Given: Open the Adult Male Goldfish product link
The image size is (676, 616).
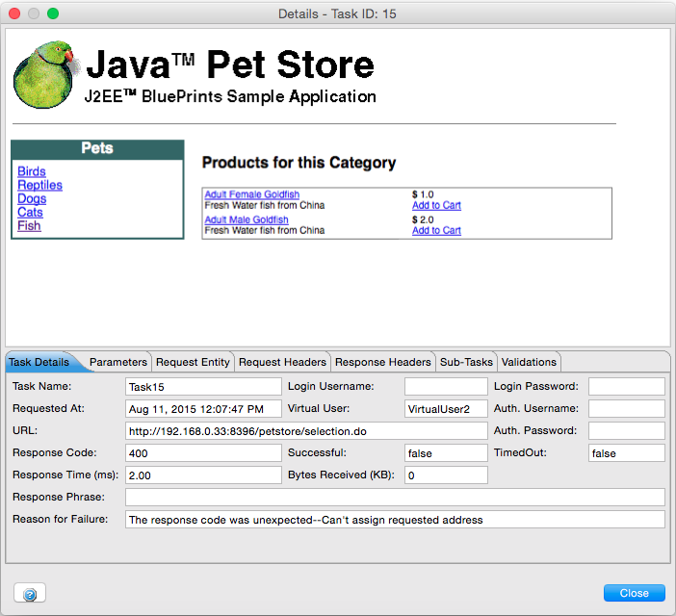Looking at the screenshot, I should 247,219.
